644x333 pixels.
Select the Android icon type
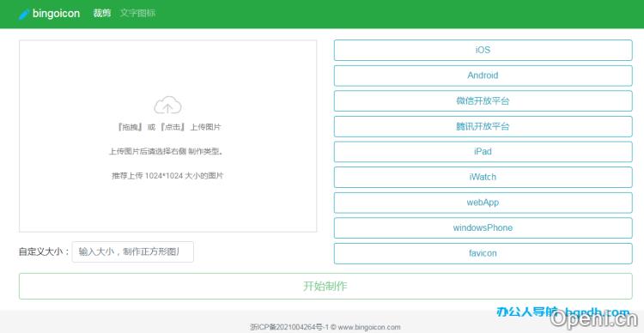[x=483, y=76]
